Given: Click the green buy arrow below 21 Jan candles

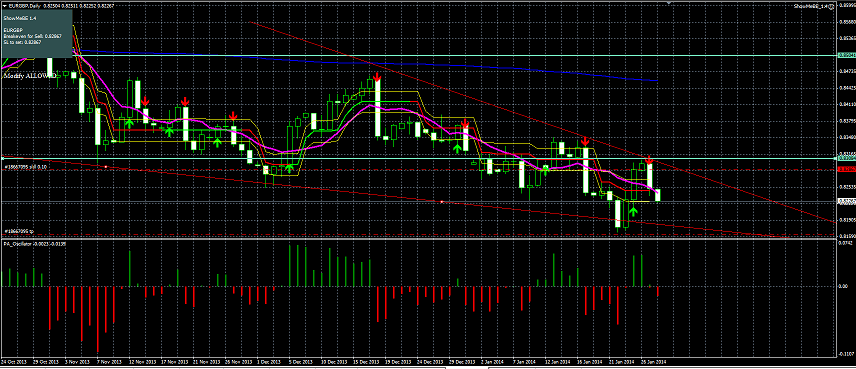Looking at the screenshot, I should [x=632, y=212].
